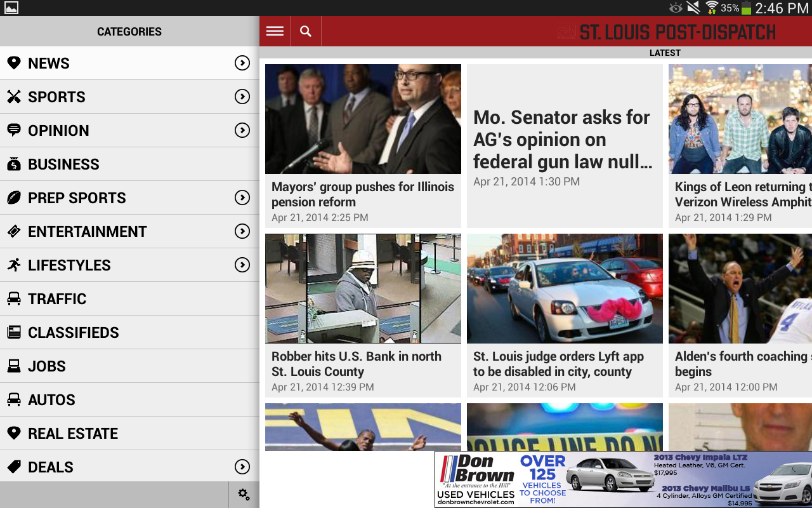Open 'Kings of Leon returning' headline
The height and width of the screenshot is (508, 812).
(x=743, y=194)
